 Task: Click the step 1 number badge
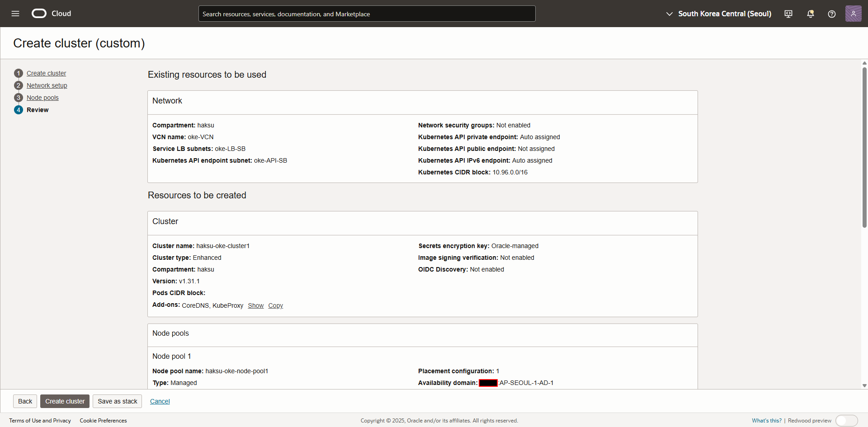coord(19,73)
